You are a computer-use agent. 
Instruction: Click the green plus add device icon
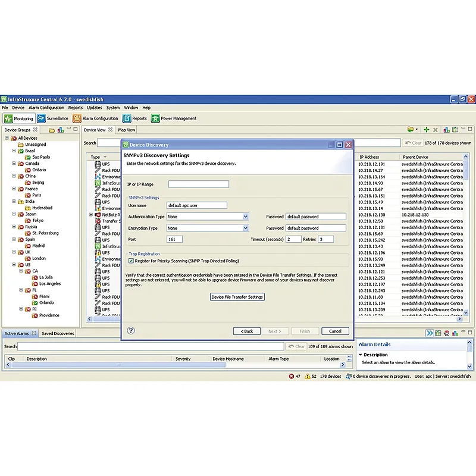tap(427, 130)
